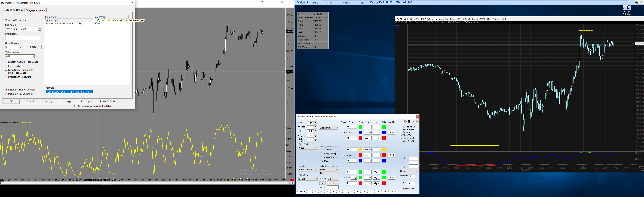Open help via the question mark icon
The image size is (644, 197).
coord(413,121)
